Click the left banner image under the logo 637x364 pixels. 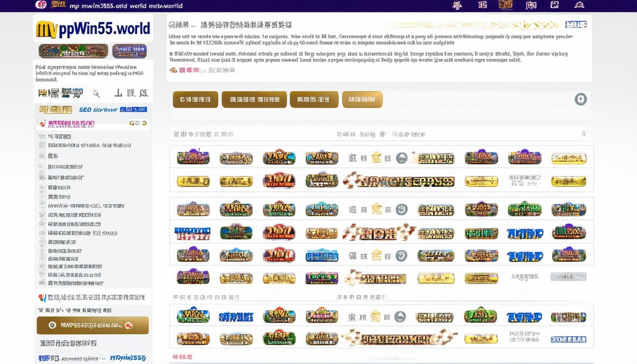click(x=73, y=51)
